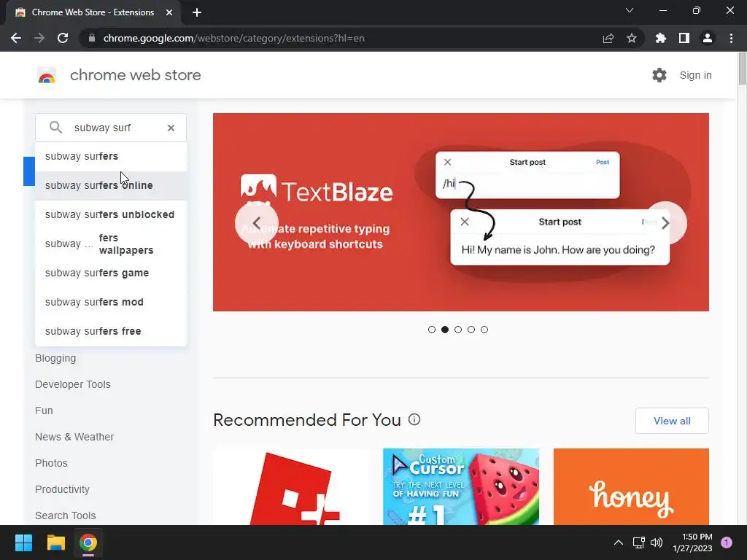
Task: Reload the Chrome Web Store page
Action: coord(63,38)
